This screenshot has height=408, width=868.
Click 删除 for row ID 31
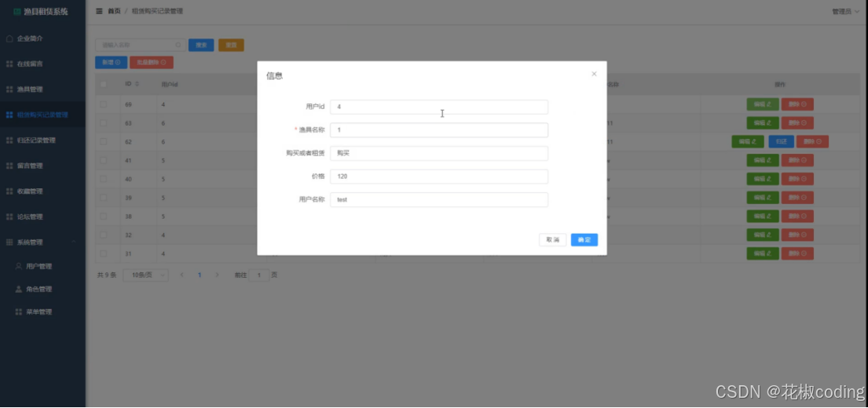pos(797,253)
